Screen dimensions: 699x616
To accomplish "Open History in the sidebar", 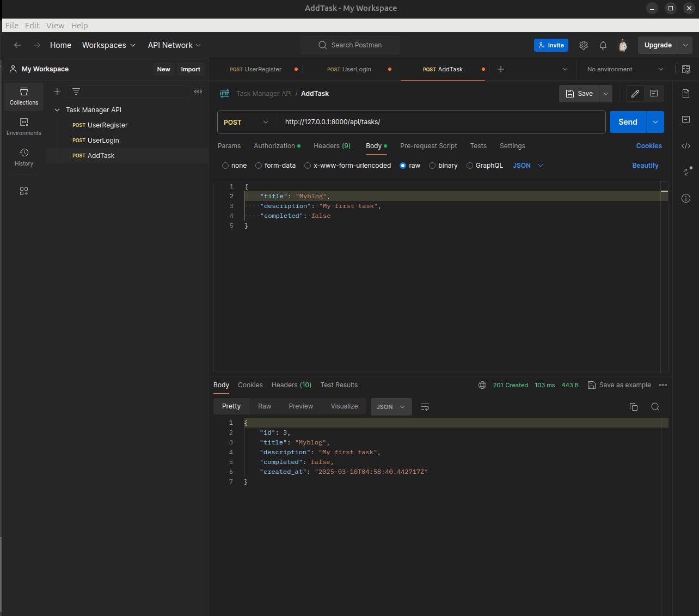I will click(24, 157).
